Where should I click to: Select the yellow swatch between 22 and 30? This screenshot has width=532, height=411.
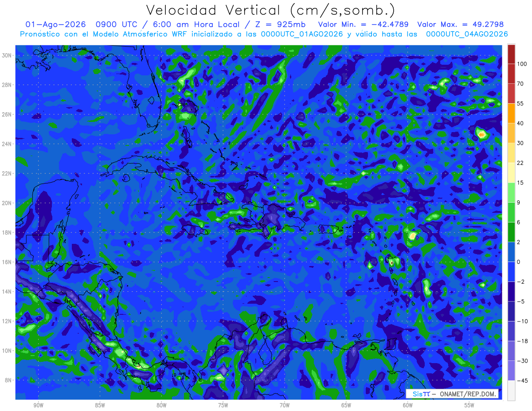(511, 153)
